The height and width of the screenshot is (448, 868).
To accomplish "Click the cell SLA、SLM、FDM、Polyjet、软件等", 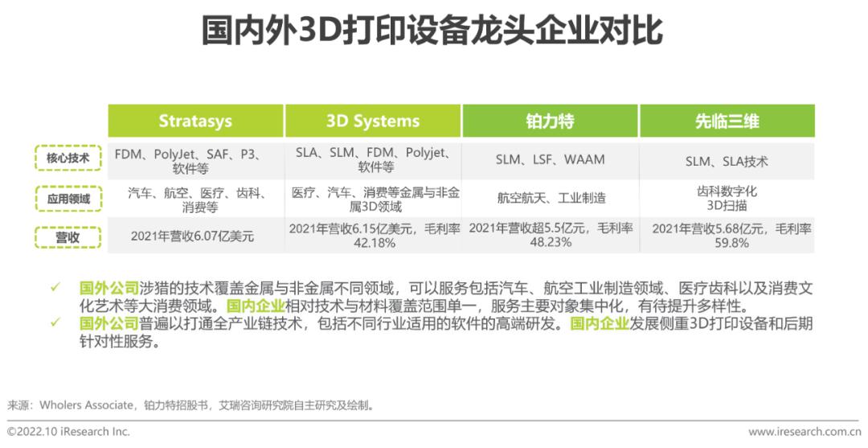I will 375,159.
